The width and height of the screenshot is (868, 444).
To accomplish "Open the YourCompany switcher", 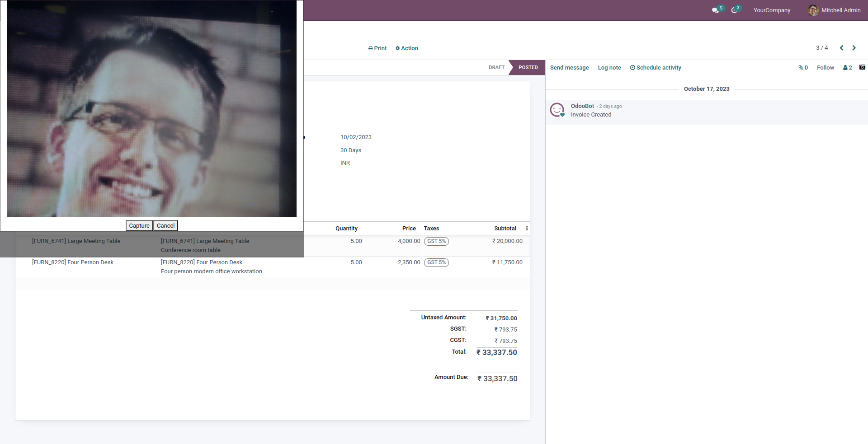I will click(x=772, y=10).
